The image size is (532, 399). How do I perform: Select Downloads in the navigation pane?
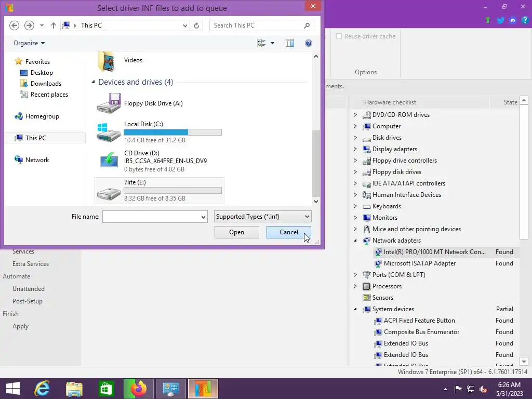tap(41, 84)
